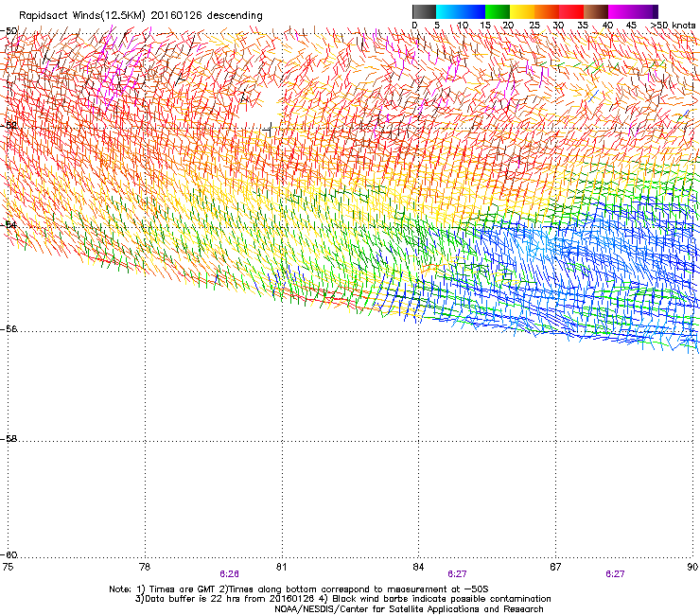The image size is (700, 615).
Task: Click the longitude label '75'
Action: pyautogui.click(x=8, y=567)
